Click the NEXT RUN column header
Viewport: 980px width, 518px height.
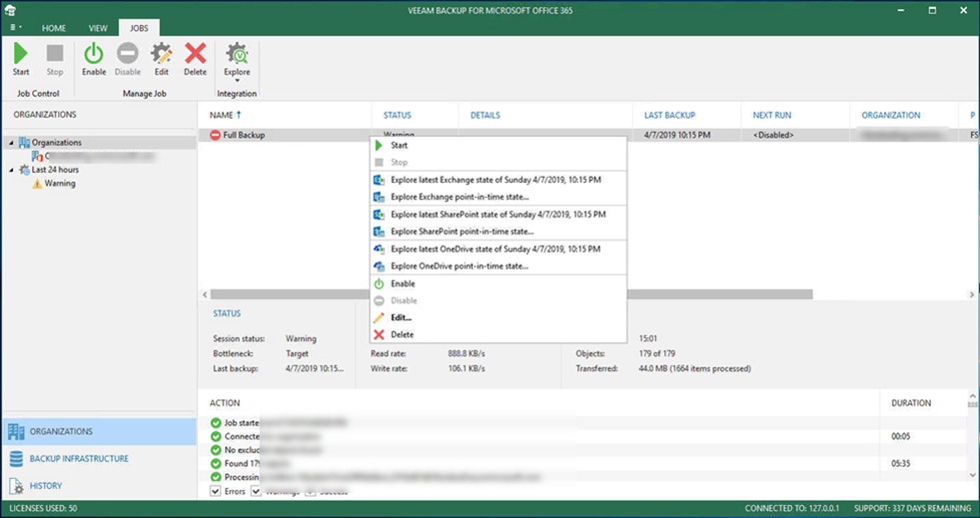(x=772, y=115)
